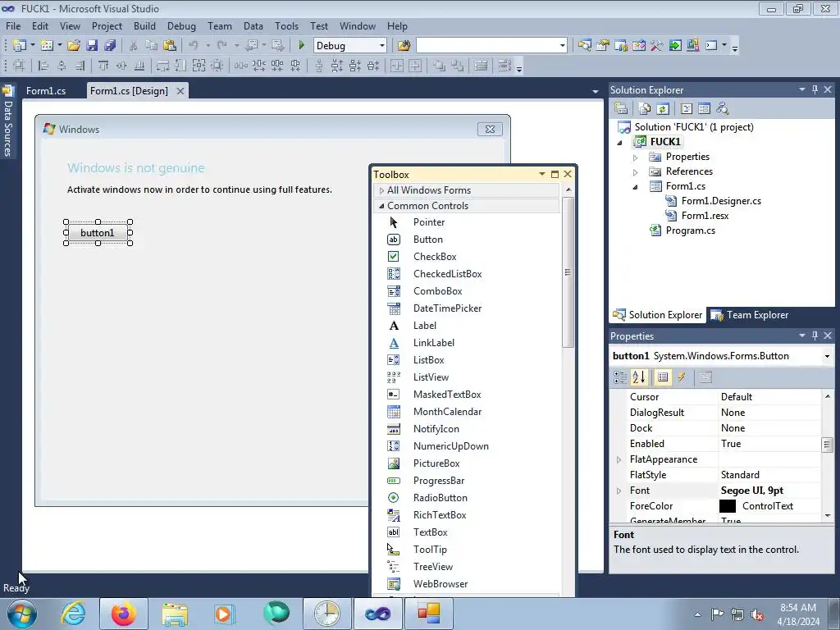Click the Align Tops layout icon
The height and width of the screenshot is (630, 840).
pyautogui.click(x=103, y=66)
